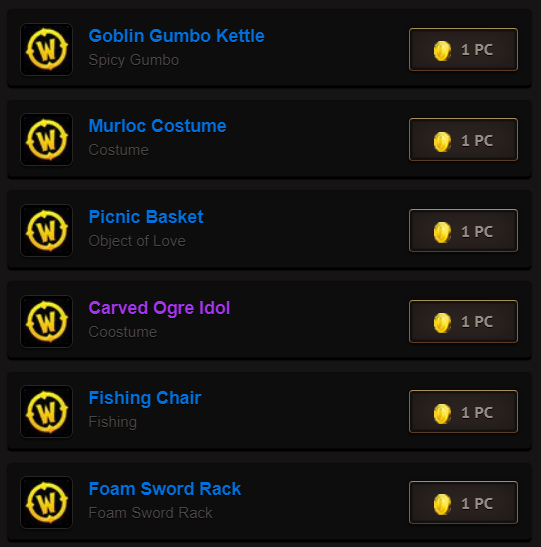Click the gold coin in Goblin Gumbo Kettle's price

[x=442, y=51]
